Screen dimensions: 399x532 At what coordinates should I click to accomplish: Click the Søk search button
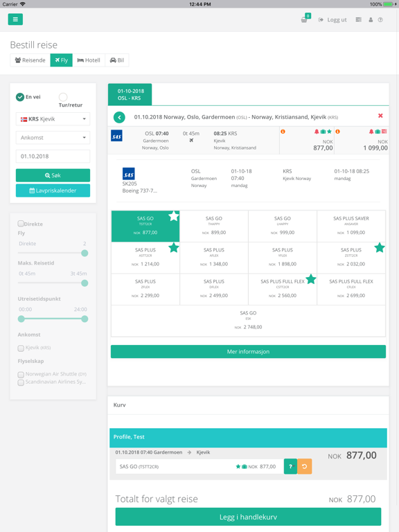[x=53, y=175]
